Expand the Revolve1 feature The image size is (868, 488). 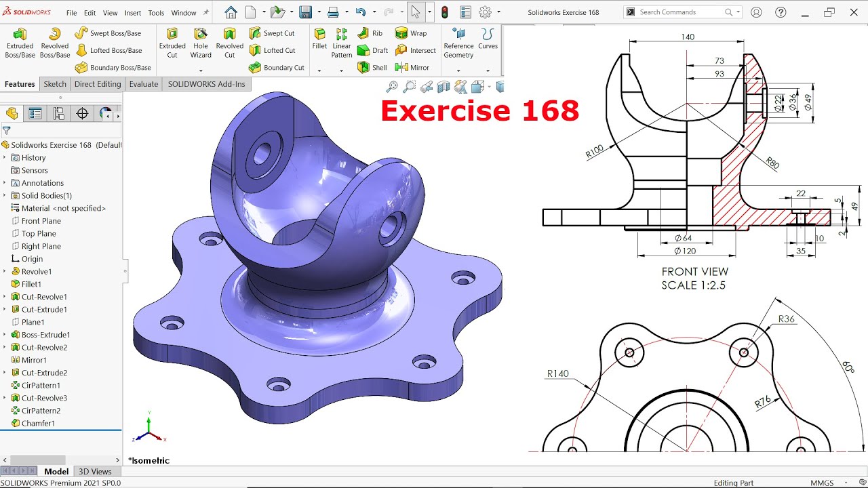[x=4, y=272]
